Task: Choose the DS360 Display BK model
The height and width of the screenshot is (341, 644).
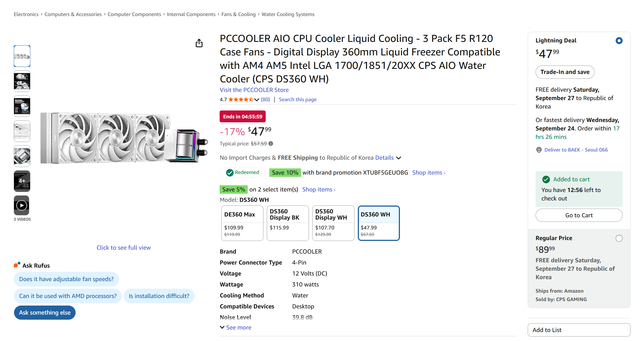Action: tap(288, 223)
